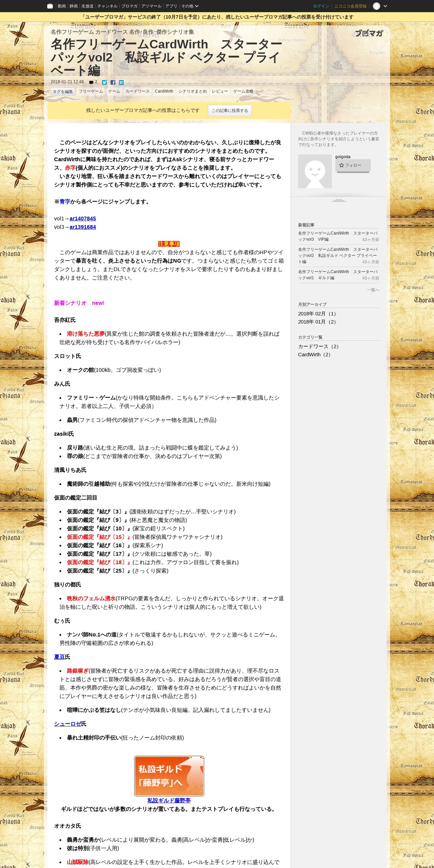
Task: Click the タグを編集 button
Action: (63, 92)
